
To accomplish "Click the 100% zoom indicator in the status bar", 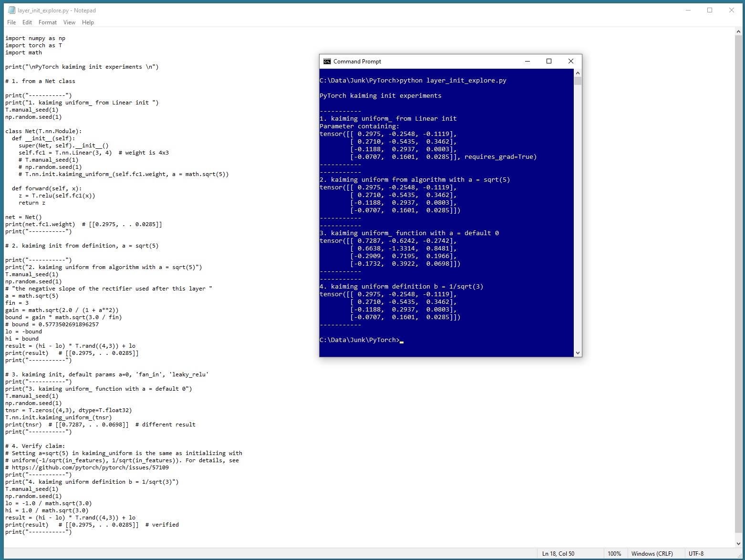I will (615, 553).
